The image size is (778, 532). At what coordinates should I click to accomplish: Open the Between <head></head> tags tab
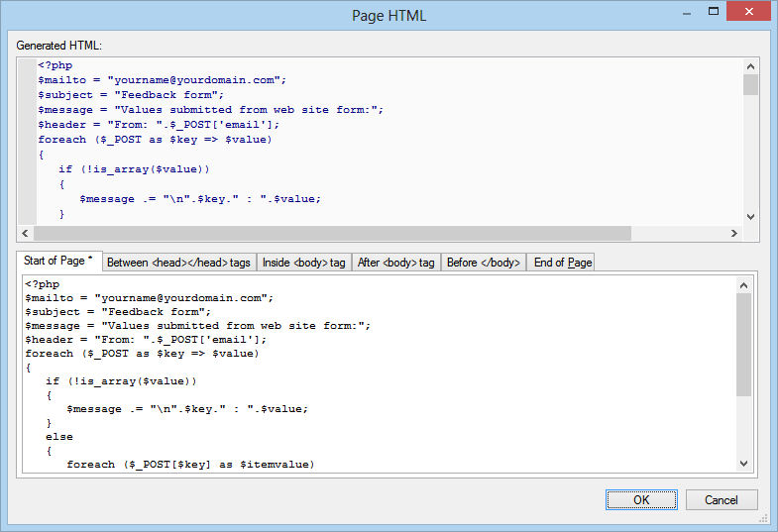(178, 263)
